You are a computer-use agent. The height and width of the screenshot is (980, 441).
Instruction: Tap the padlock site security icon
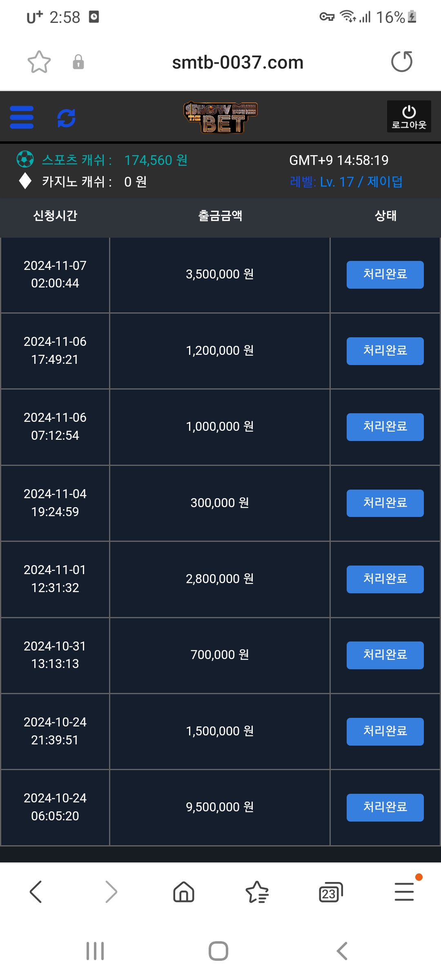(78, 62)
